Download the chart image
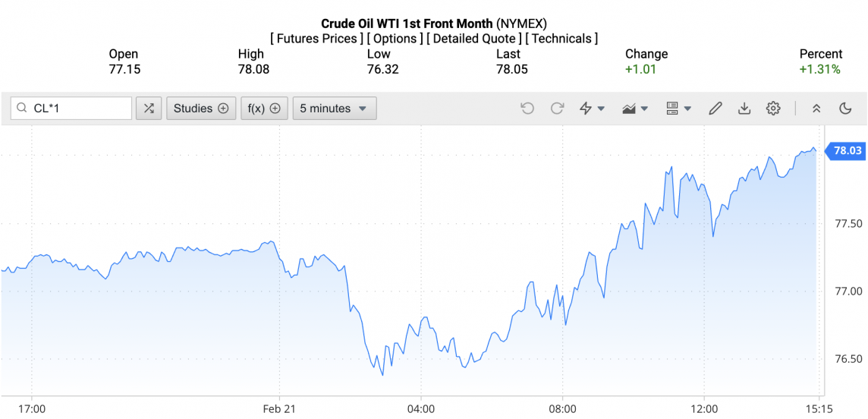 click(x=744, y=109)
